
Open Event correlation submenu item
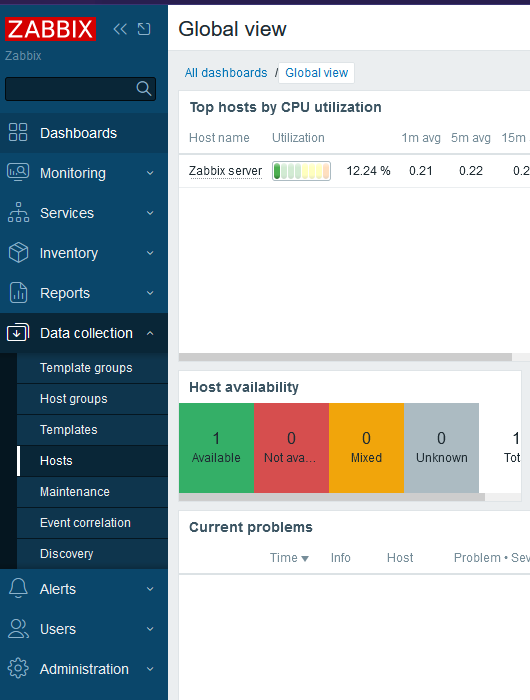[x=92, y=523]
